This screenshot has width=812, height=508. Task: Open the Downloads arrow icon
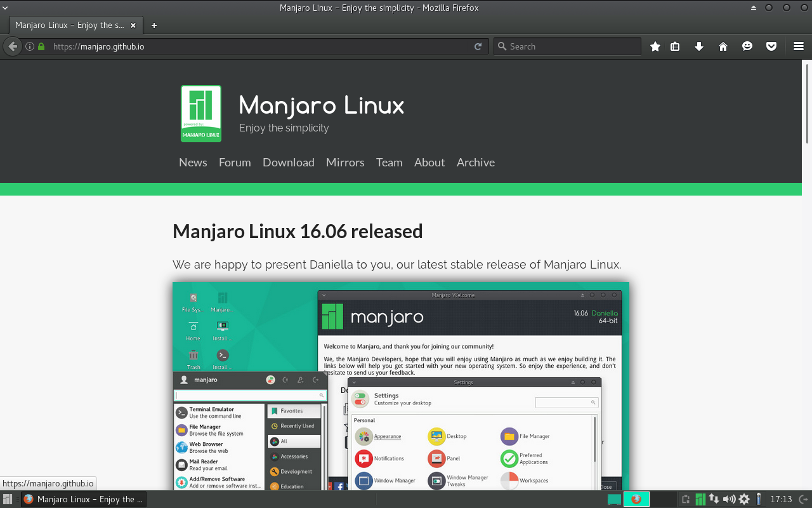coord(699,46)
